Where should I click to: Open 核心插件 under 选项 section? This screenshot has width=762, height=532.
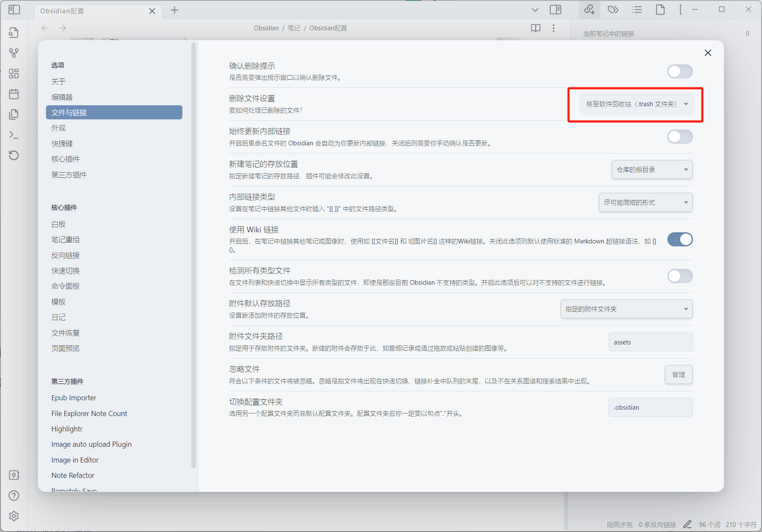[114, 159]
